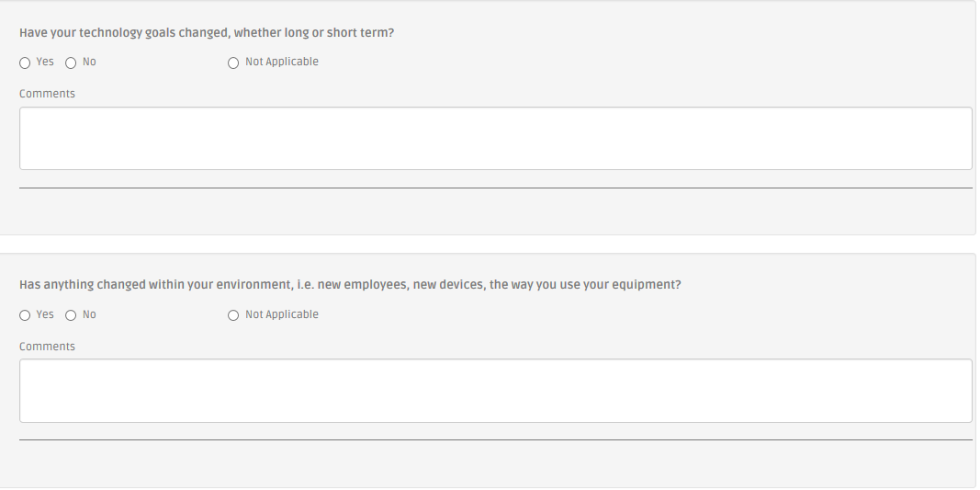Select Yes radio circle for technology goals question

(25, 63)
